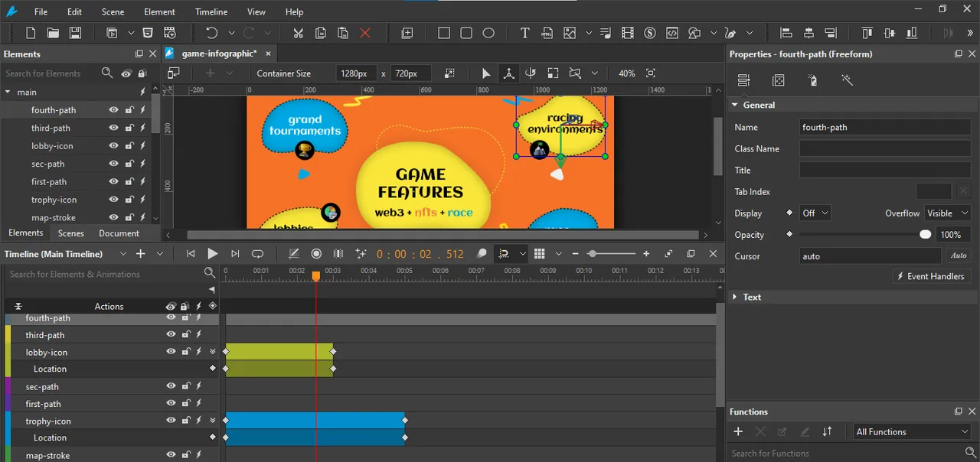Expand the Text section in Properties
The image size is (980, 462).
coord(735,297)
